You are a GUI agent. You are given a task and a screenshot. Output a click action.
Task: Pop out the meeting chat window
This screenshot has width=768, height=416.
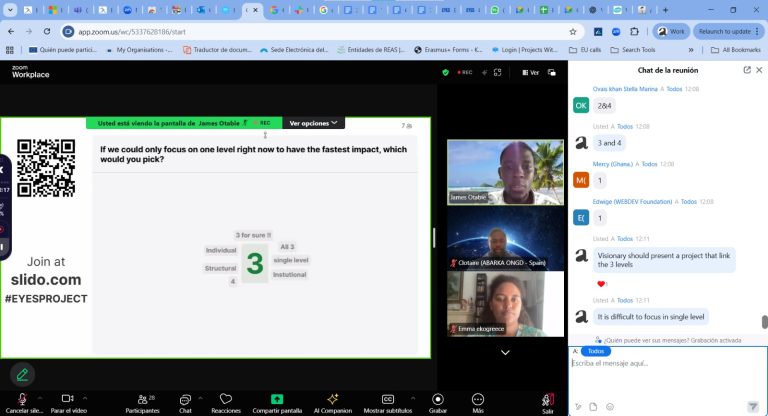tap(747, 70)
